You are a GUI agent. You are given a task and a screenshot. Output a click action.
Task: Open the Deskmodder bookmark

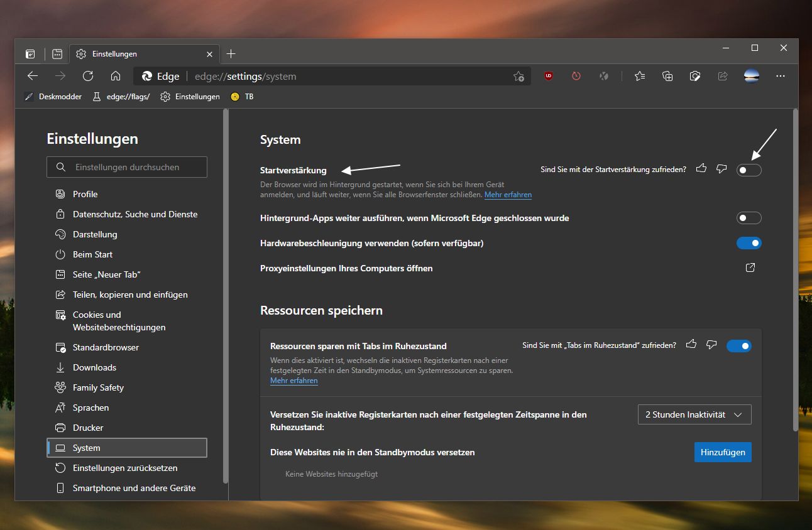53,97
